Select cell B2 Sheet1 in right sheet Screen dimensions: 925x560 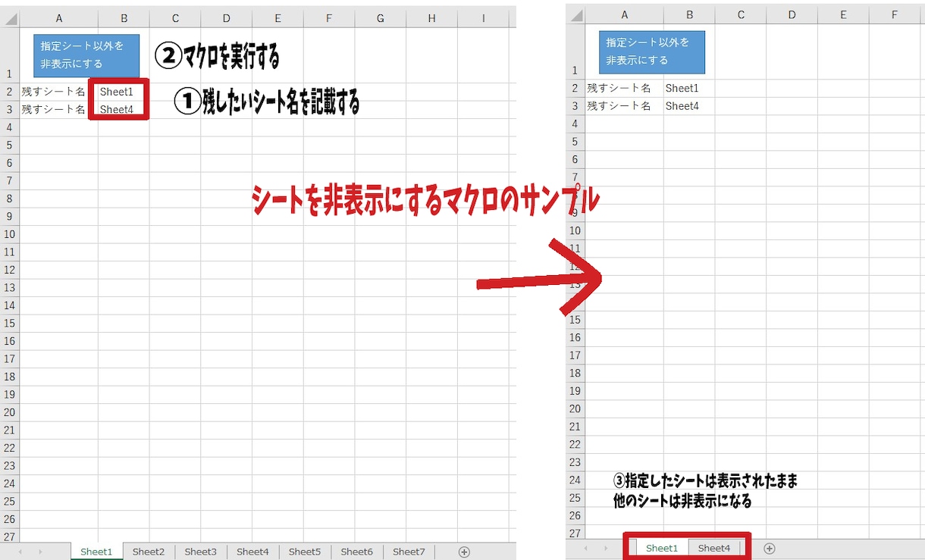[689, 88]
